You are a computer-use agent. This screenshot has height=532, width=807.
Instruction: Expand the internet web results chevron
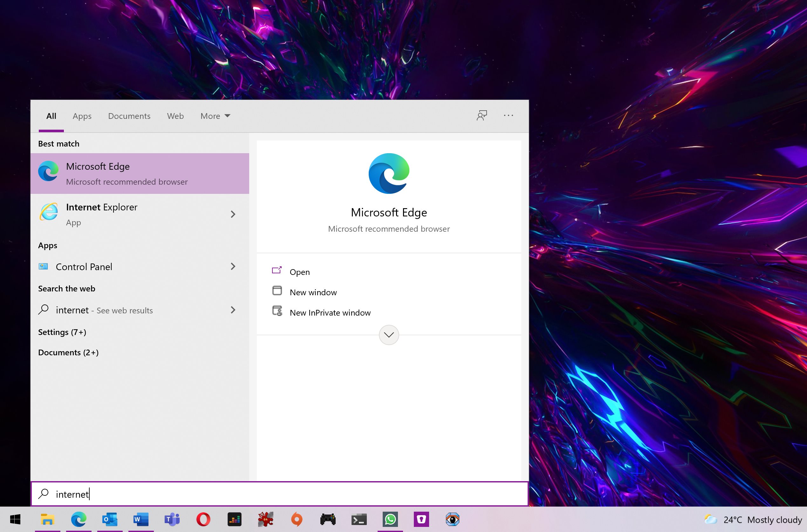233,310
